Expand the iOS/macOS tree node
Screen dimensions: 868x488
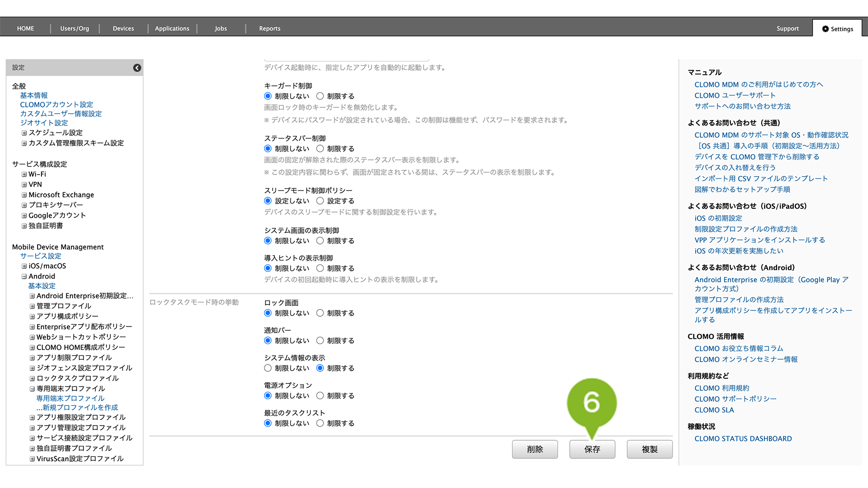(24, 266)
